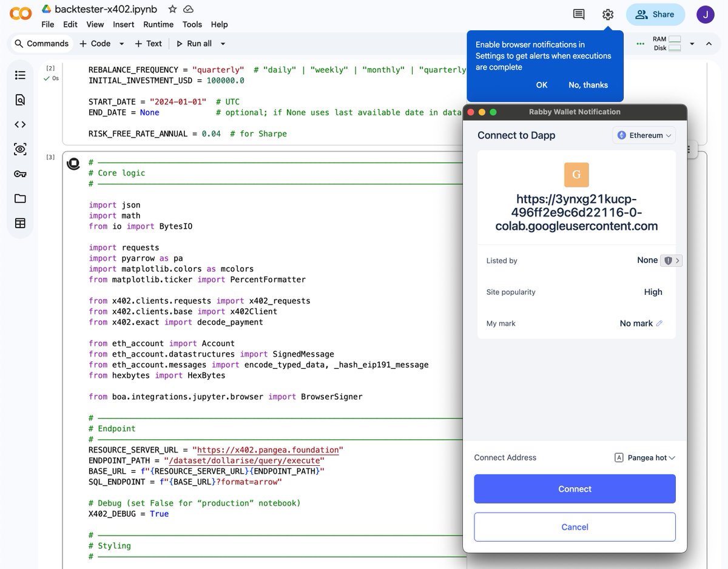Click the Share button
728x569 pixels.
(x=655, y=15)
